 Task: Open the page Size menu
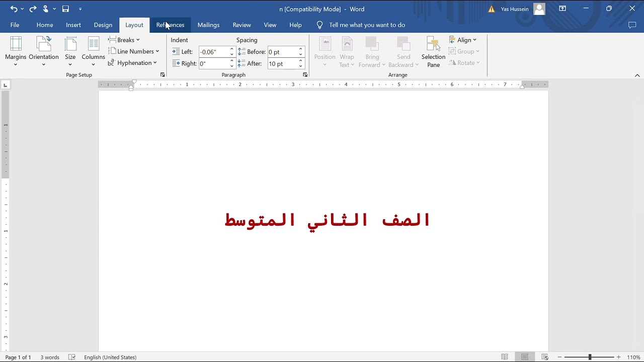(x=70, y=51)
